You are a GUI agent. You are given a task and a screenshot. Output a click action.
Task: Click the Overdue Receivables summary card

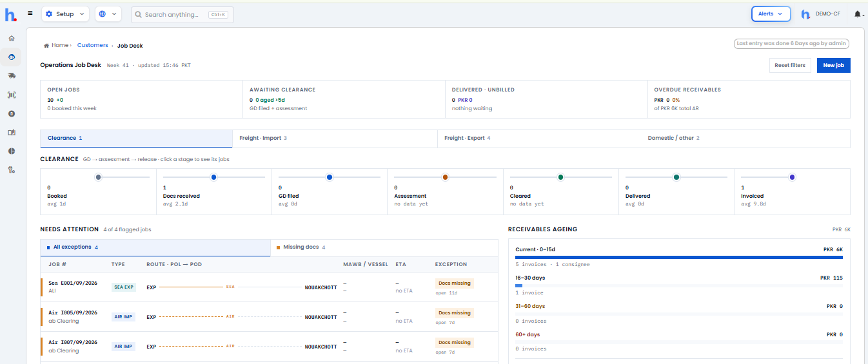[749, 99]
